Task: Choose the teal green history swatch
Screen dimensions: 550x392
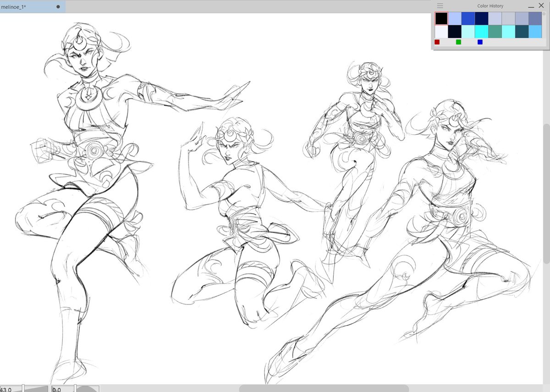Action: (495, 32)
